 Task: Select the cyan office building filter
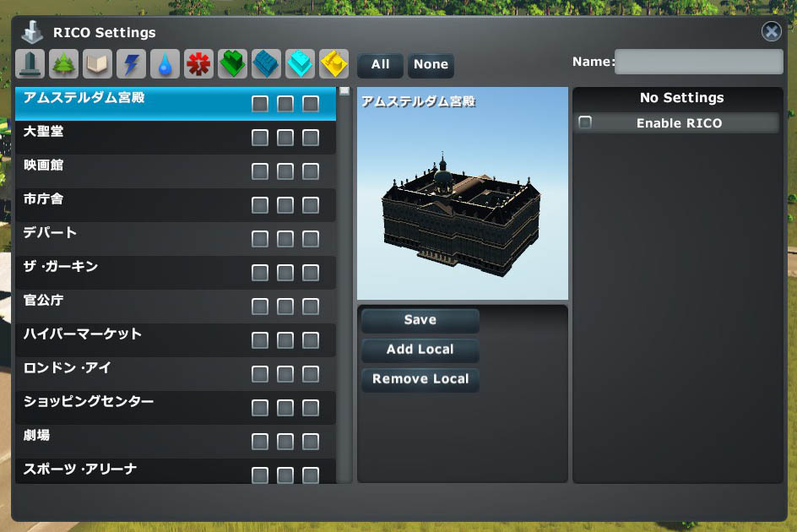[x=300, y=63]
